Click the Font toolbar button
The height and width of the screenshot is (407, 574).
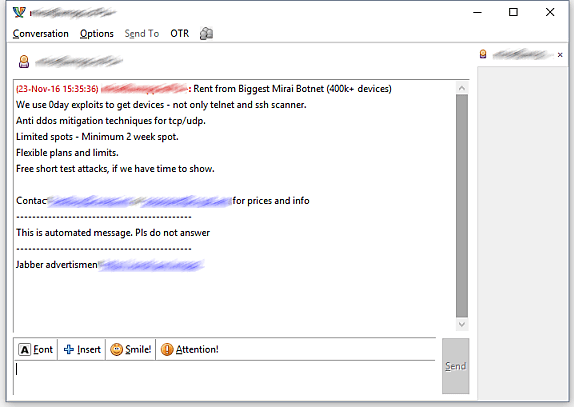[x=36, y=350]
